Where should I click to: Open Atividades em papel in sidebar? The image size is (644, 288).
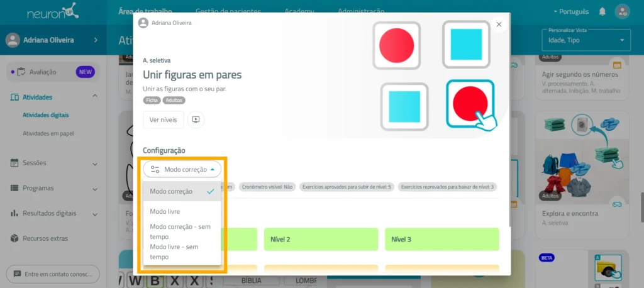click(48, 133)
